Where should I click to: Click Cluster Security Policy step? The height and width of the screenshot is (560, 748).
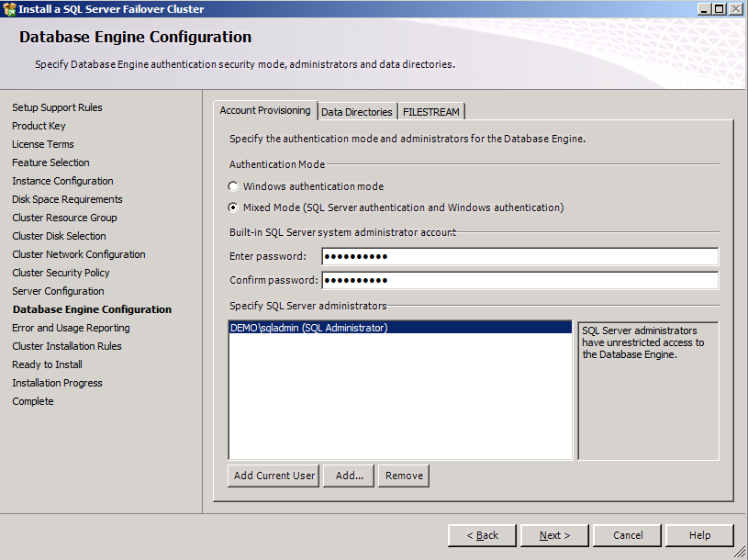[x=61, y=273]
